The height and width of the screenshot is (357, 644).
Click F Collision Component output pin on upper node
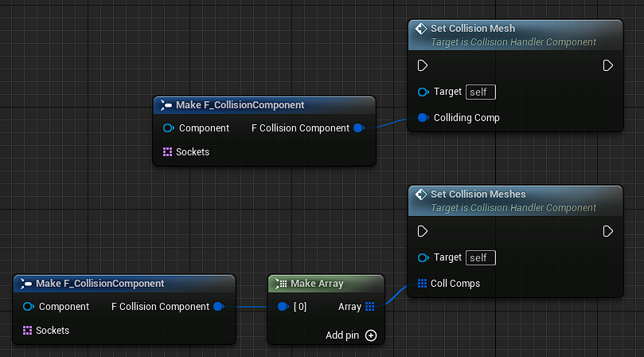pos(358,128)
